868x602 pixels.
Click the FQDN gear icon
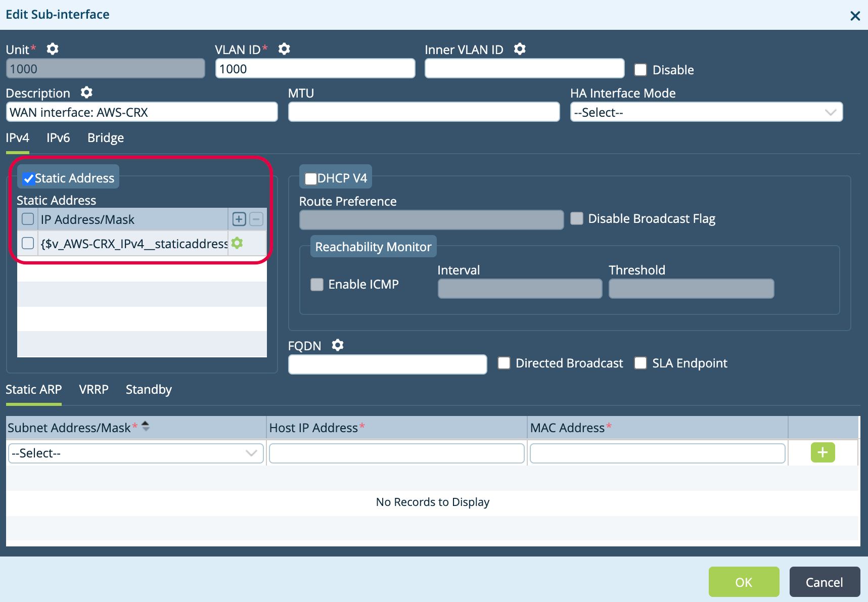coord(338,345)
